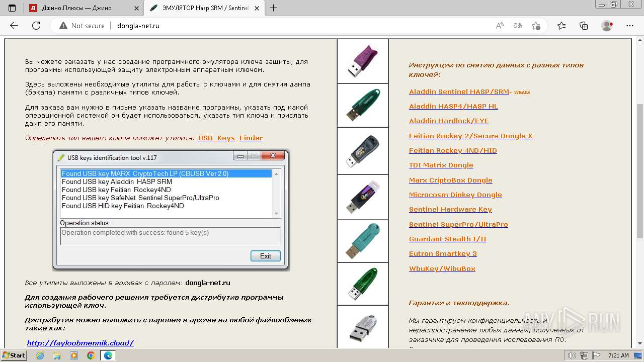This screenshot has width=644, height=362.
Task: Open the Windows Start menu
Action: [x=14, y=355]
